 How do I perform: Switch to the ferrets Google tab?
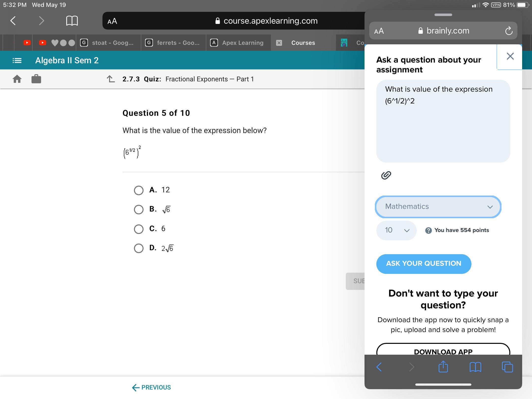tap(173, 43)
